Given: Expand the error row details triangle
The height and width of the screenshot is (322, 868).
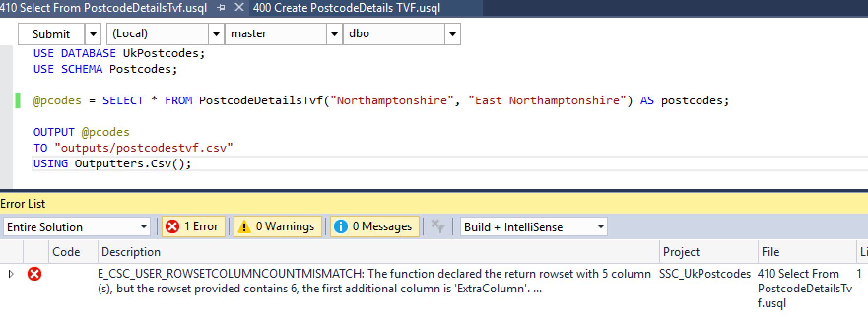Looking at the screenshot, I should [x=11, y=274].
